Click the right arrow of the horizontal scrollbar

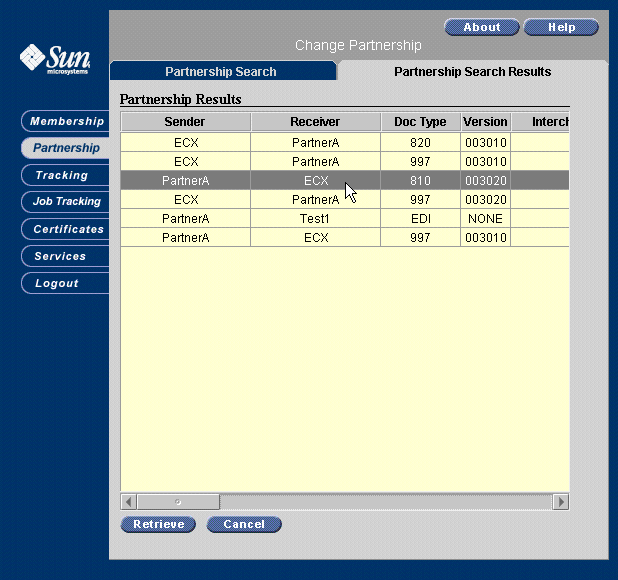pyautogui.click(x=561, y=502)
